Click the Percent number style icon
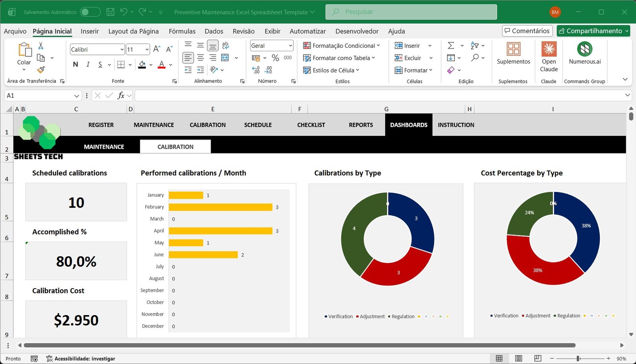 (275, 58)
